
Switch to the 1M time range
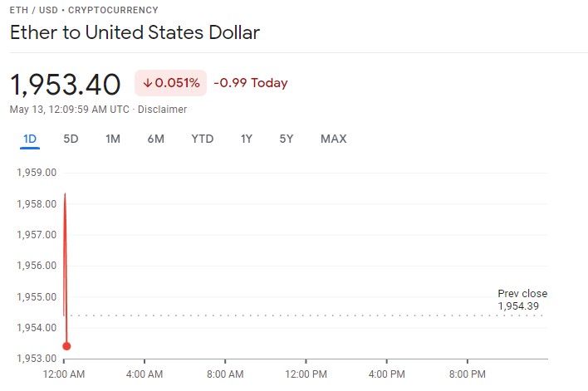coord(113,139)
